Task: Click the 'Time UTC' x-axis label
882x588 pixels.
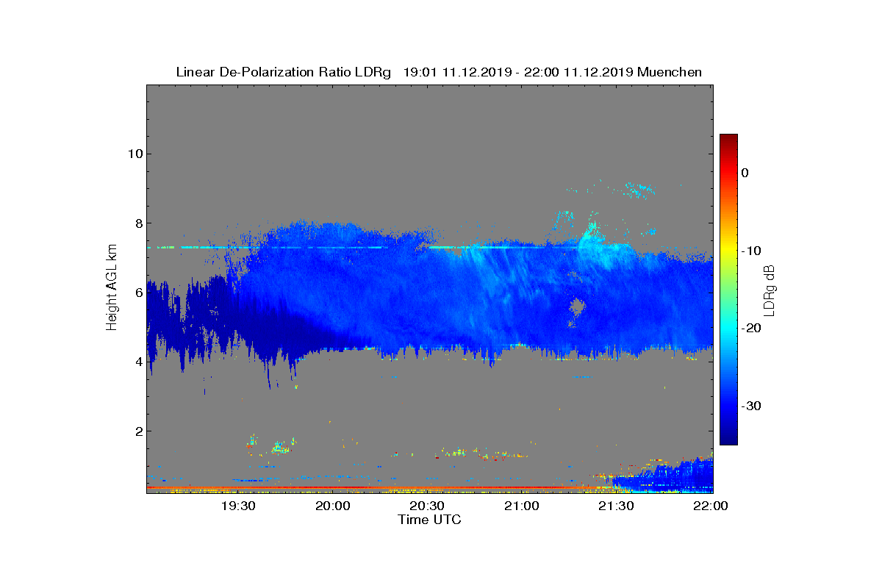Action: tap(429, 520)
